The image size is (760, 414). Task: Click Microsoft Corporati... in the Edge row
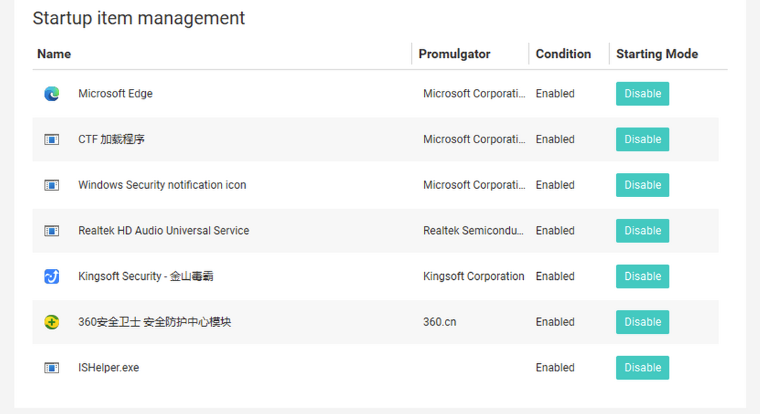click(x=474, y=94)
